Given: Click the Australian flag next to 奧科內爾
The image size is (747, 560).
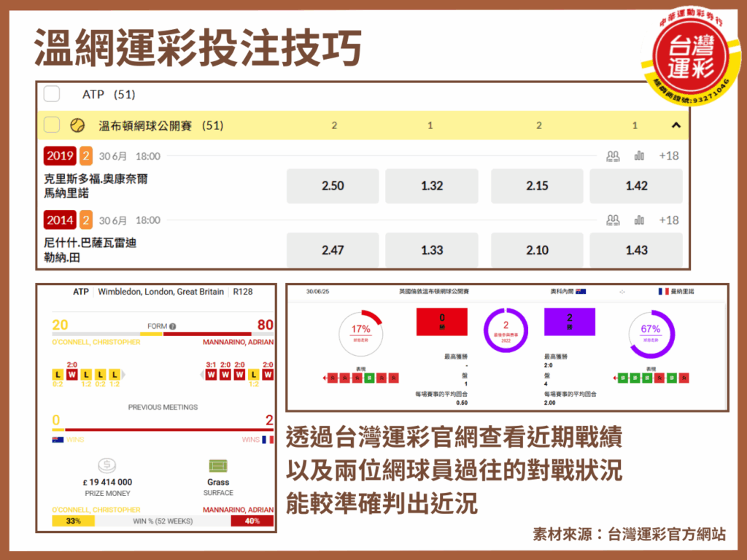Looking at the screenshot, I should tap(581, 291).
